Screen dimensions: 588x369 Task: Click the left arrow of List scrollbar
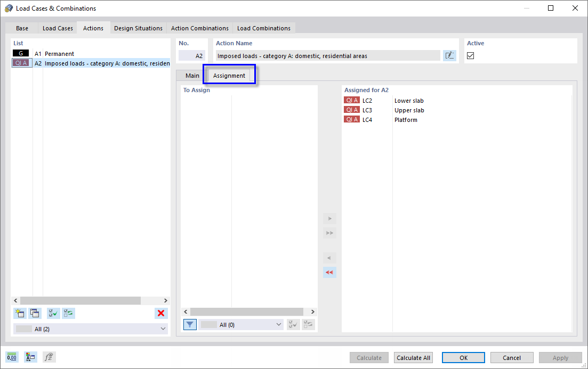[x=15, y=300]
